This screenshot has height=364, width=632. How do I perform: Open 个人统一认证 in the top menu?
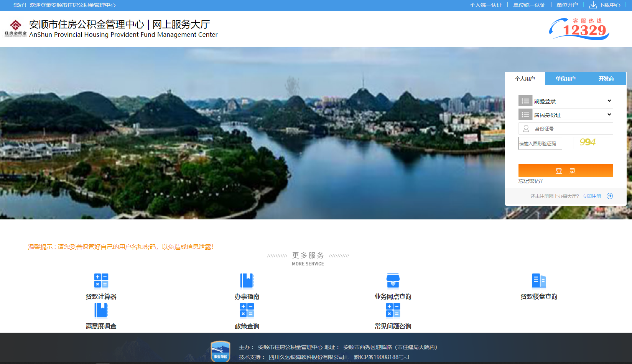[486, 5]
